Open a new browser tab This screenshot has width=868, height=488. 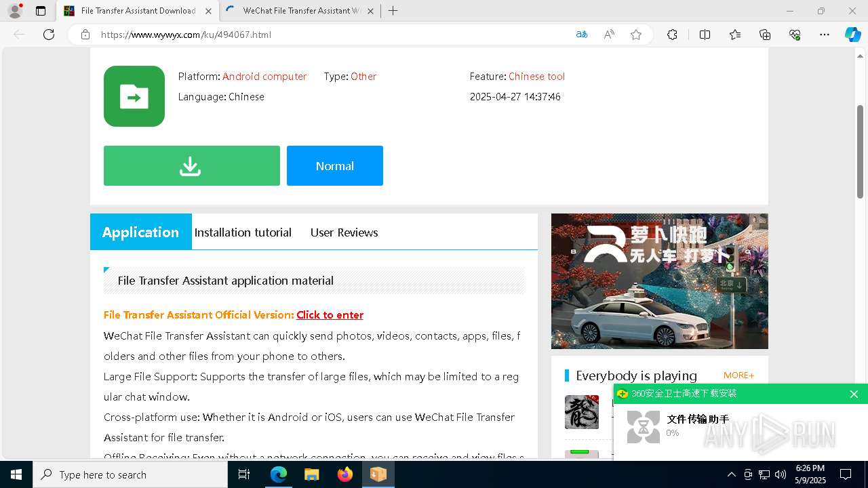tap(393, 11)
